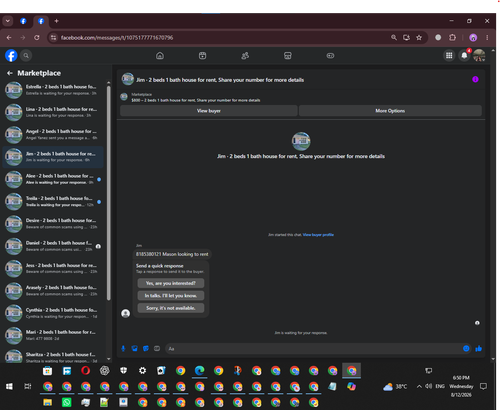
Task: Open a new browser tab
Action: click(x=56, y=21)
